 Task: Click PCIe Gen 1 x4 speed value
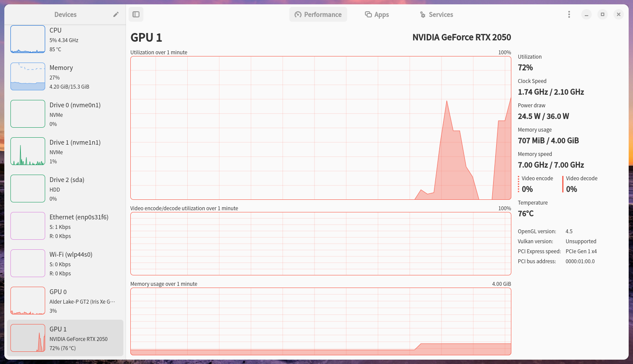pyautogui.click(x=581, y=251)
